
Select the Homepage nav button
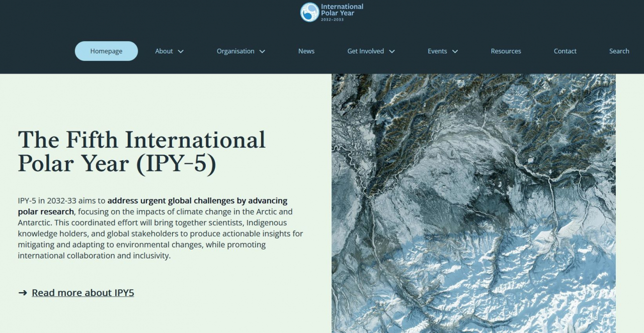click(x=106, y=51)
